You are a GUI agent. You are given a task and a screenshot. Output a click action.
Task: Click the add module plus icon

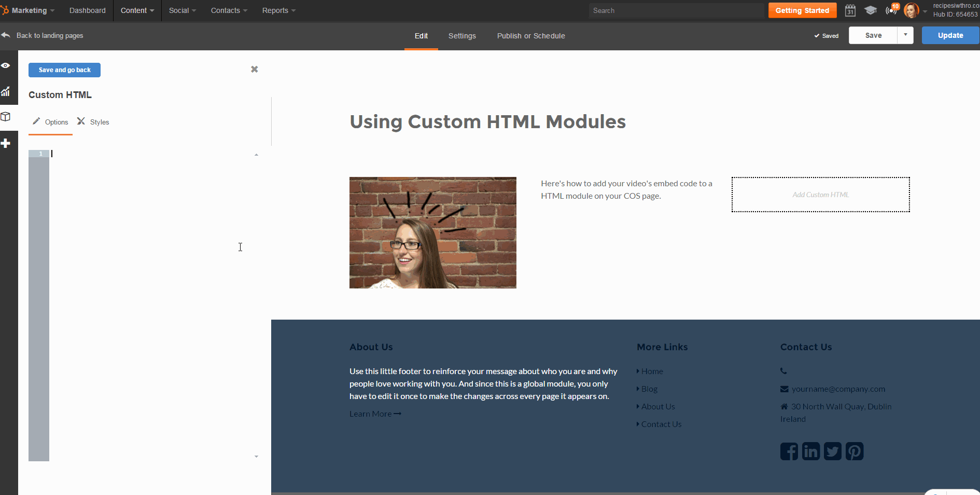click(x=6, y=143)
